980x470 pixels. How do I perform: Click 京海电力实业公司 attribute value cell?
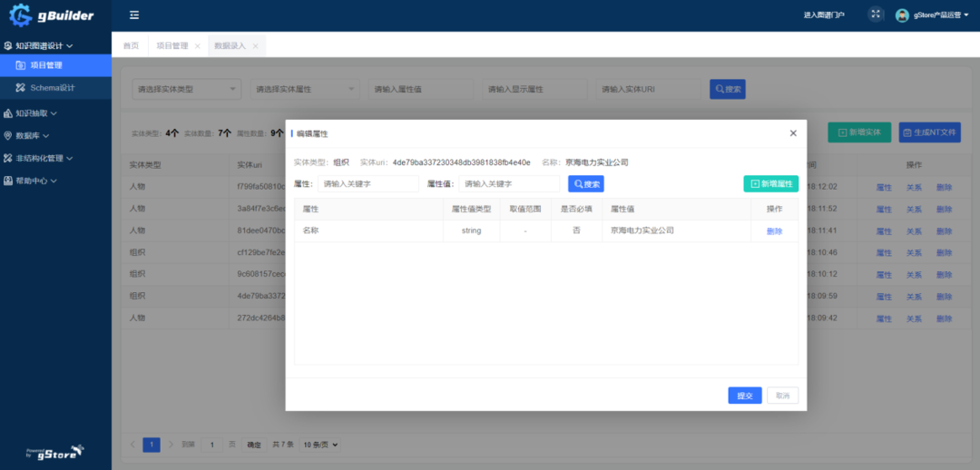[676, 230]
